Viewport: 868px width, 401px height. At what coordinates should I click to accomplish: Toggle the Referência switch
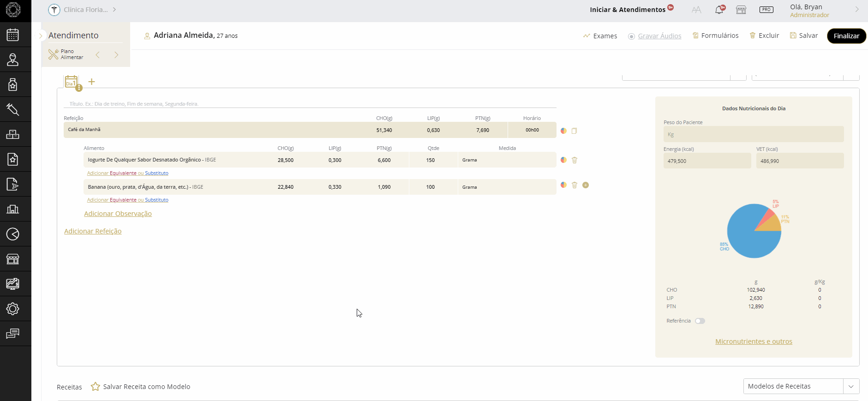700,321
